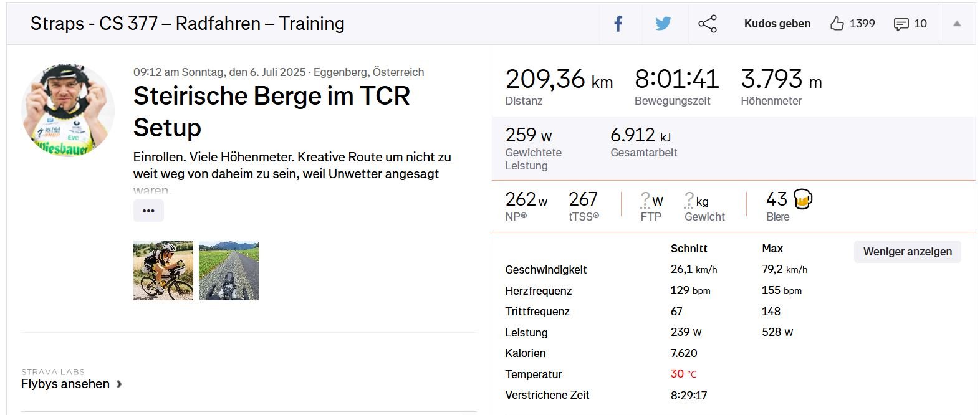Click the thumbs-up kudos icon

tap(837, 24)
